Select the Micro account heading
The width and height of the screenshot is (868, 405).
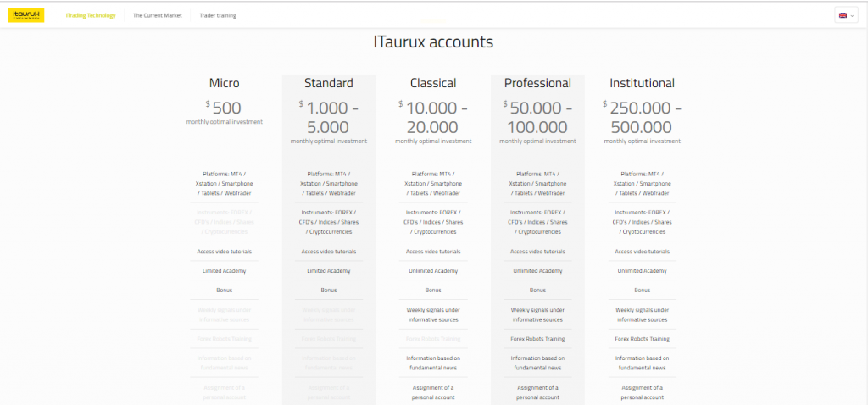(x=224, y=83)
